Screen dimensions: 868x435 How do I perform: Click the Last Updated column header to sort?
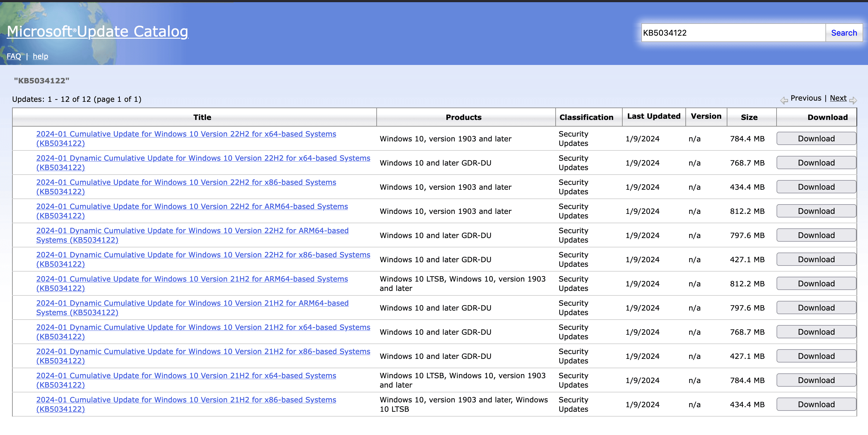(x=653, y=117)
